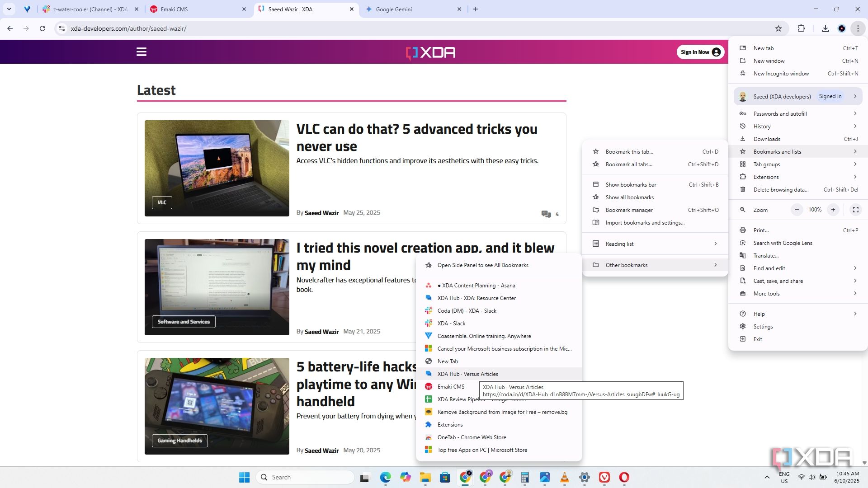
Task: Click the Windows taskbar Search box
Action: 305,477
